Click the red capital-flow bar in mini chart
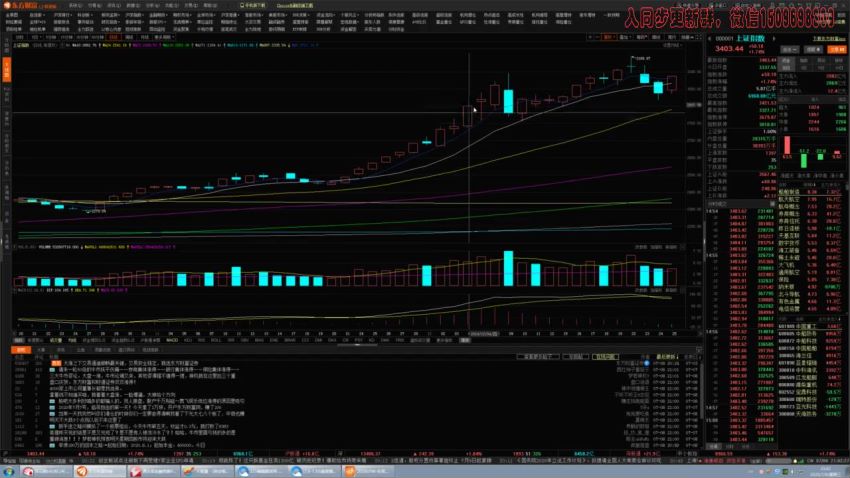This screenshot has height=478, width=850. tap(787, 145)
